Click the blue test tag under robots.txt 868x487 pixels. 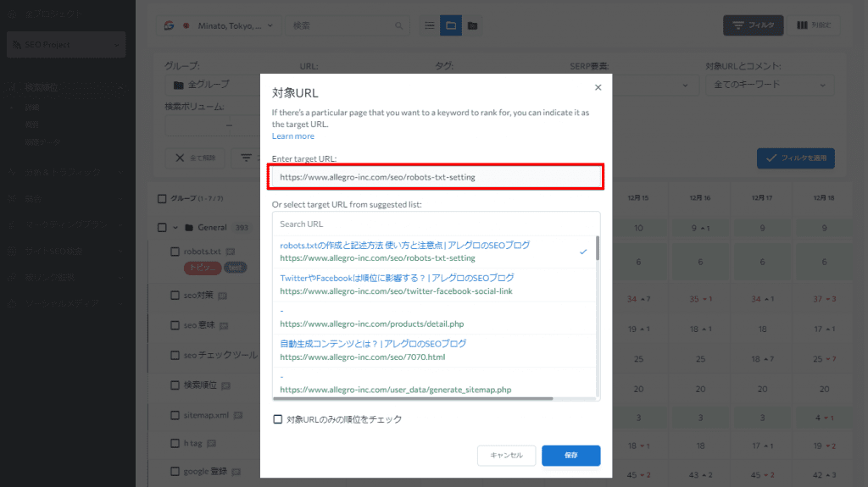[x=236, y=268]
